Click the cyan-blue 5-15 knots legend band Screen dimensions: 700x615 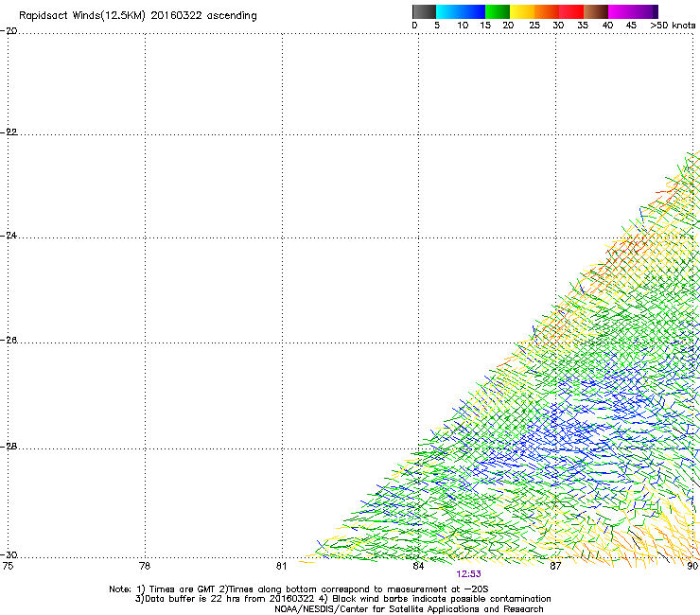click(x=461, y=11)
